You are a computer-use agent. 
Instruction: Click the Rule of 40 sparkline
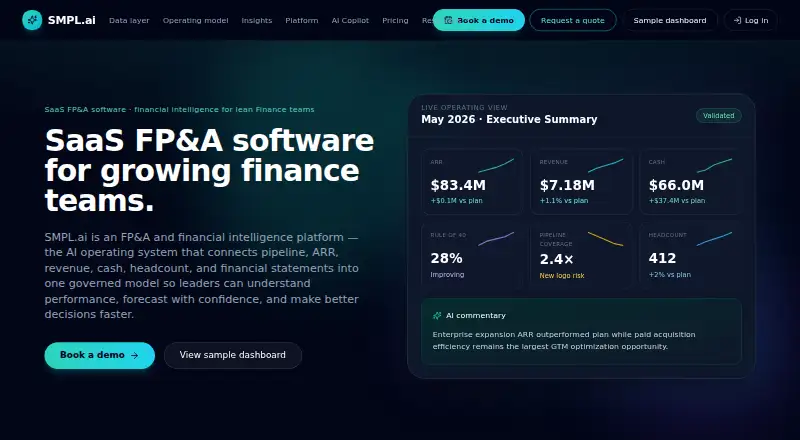pos(496,239)
